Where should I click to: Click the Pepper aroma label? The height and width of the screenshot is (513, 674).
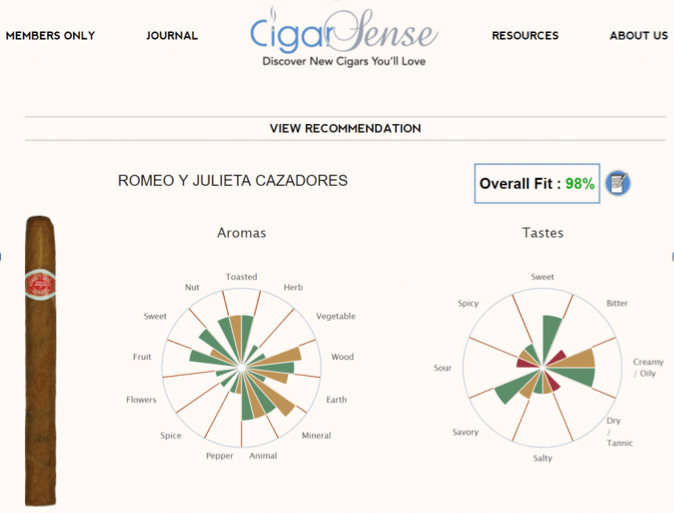[x=220, y=456]
